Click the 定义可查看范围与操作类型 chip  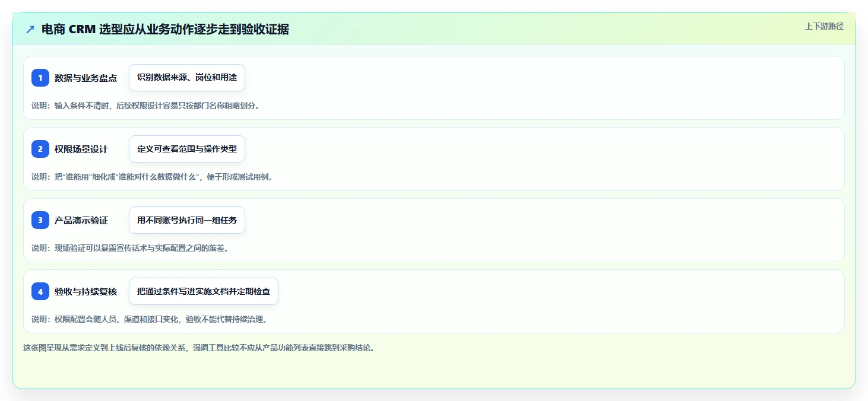tap(187, 149)
